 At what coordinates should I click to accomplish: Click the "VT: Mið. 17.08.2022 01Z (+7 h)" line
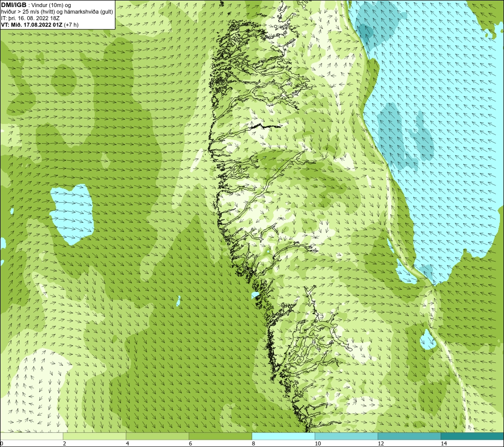pyautogui.click(x=40, y=24)
